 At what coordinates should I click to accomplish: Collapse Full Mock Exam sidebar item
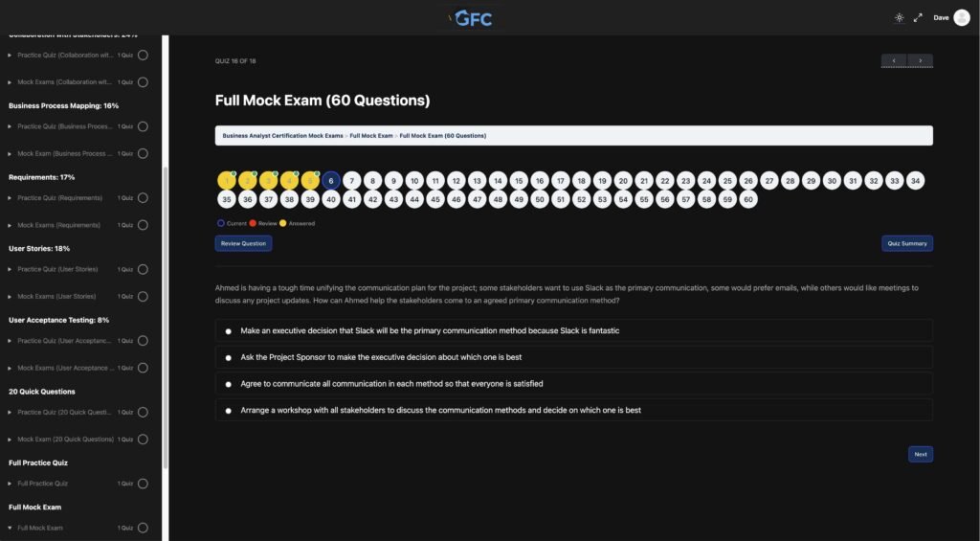tap(10, 528)
